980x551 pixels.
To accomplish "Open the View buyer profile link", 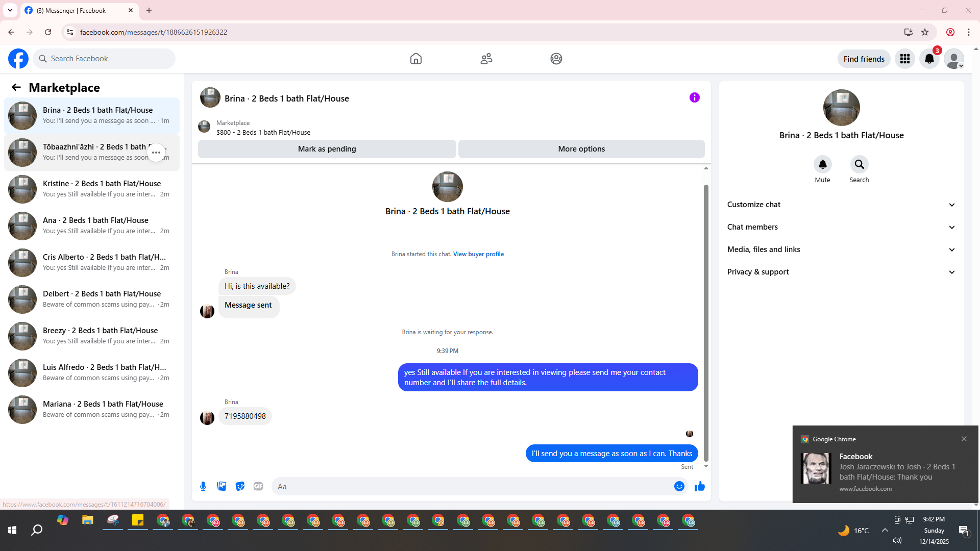I will [478, 254].
